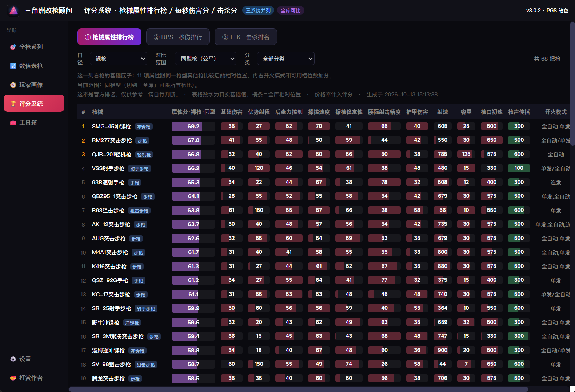
Task: Click the 数值选枪 sidebar icon
Action: click(x=13, y=66)
